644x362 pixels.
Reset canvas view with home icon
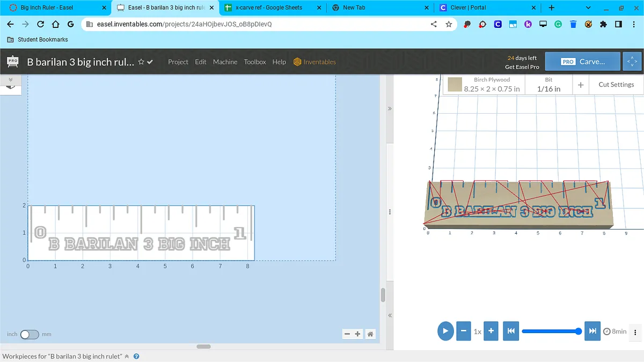tap(370, 334)
